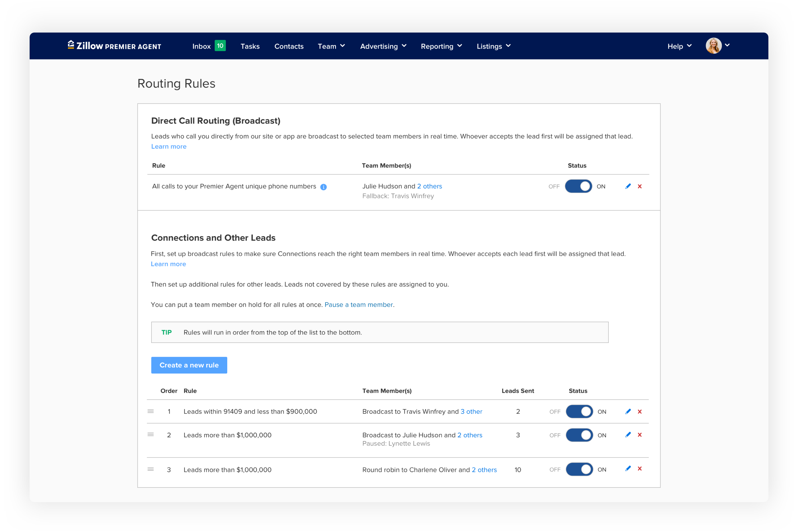The width and height of the screenshot is (798, 532).
Task: Edit the Direct Call Routing rule with pencil icon
Action: point(628,186)
